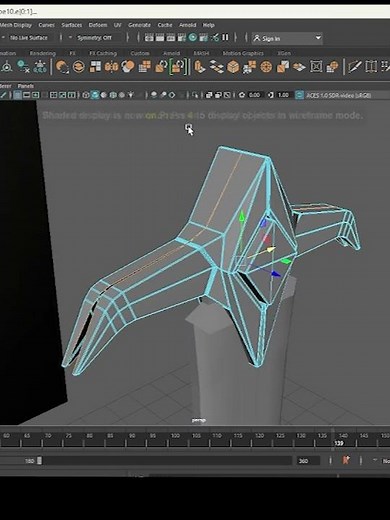Viewport: 390px width, 520px height.
Task: Click the two-tone squares shelf icon
Action: (283, 67)
